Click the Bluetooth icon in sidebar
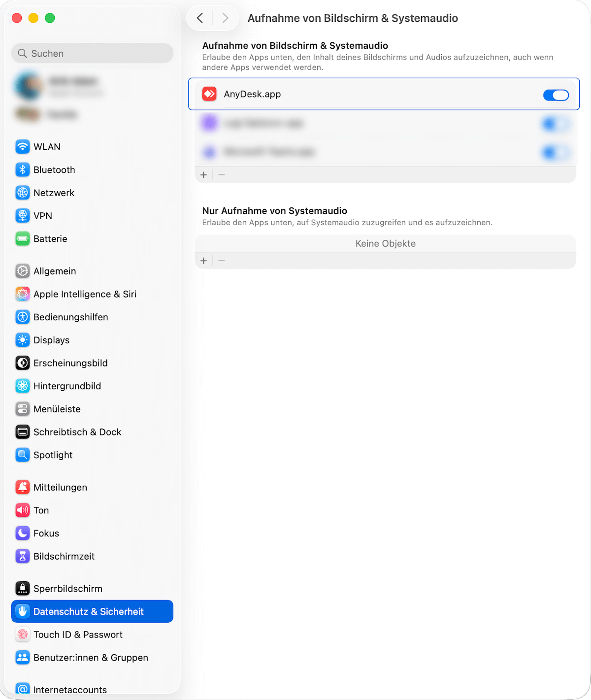 (23, 170)
